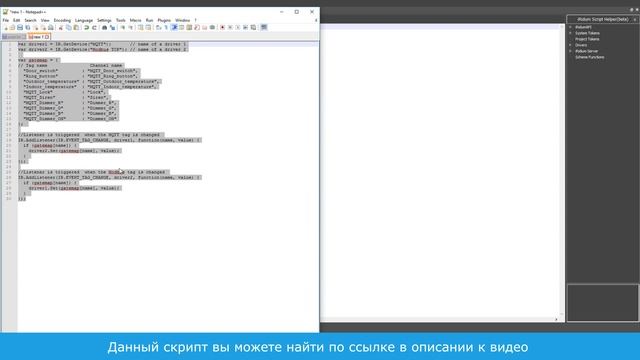This screenshot has height=360, width=640.
Task: Copy selection using the toolbar Copy icon
Action: pyautogui.click(x=68, y=27)
